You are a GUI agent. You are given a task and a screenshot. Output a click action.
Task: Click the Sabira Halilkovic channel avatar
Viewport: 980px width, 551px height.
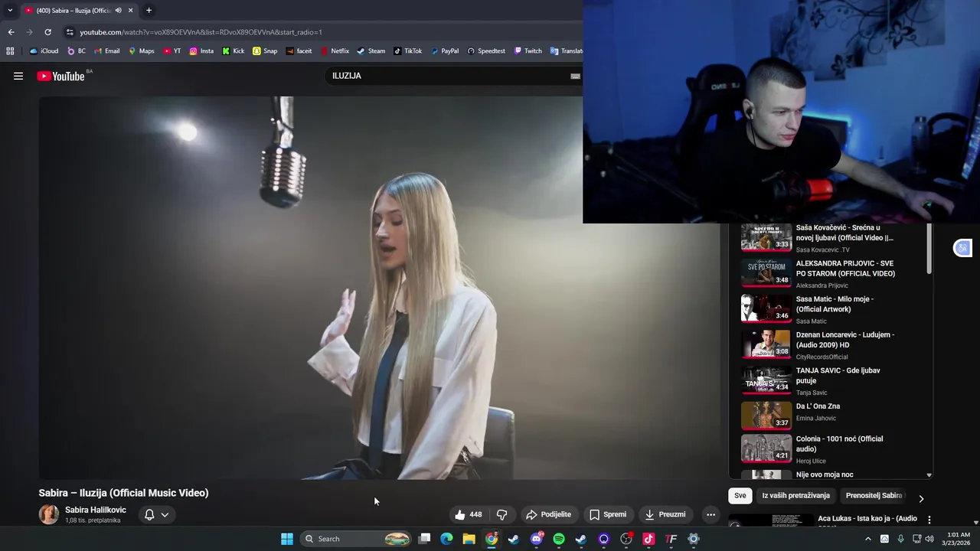tap(49, 514)
